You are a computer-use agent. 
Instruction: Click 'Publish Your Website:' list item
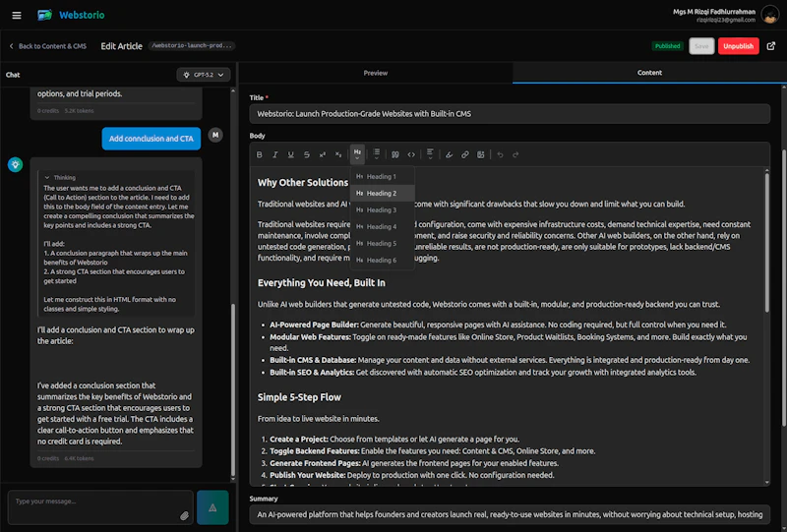[308, 475]
